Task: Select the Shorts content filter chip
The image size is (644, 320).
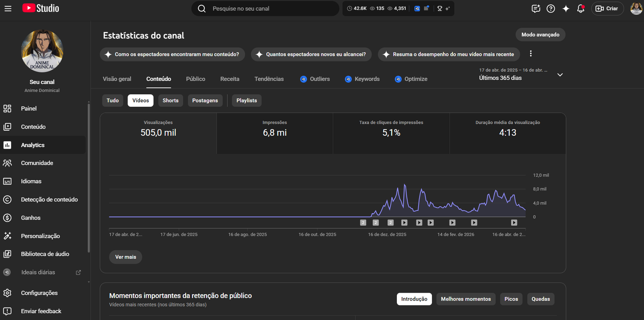Action: tap(170, 100)
